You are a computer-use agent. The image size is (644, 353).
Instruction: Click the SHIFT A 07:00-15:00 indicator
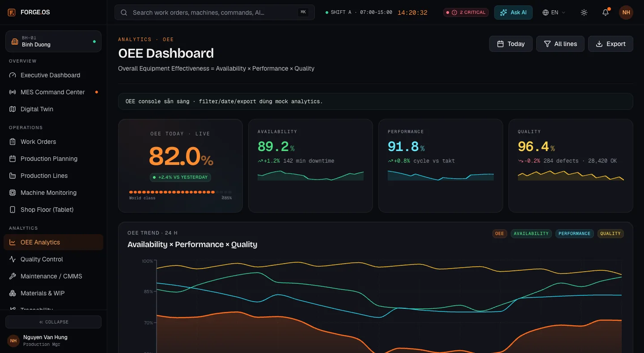pyautogui.click(x=359, y=13)
